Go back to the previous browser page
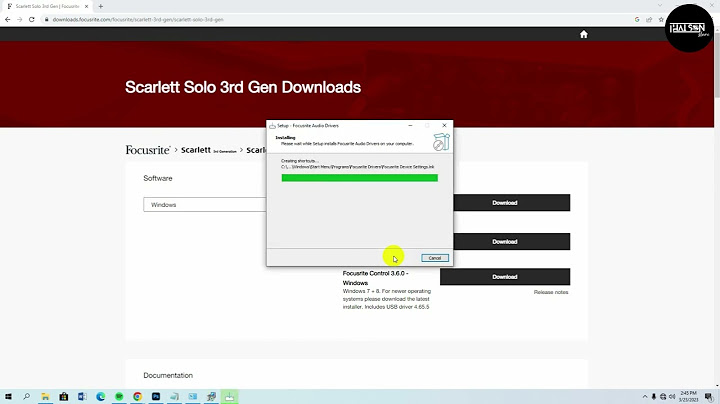The width and height of the screenshot is (720, 404). [7, 19]
